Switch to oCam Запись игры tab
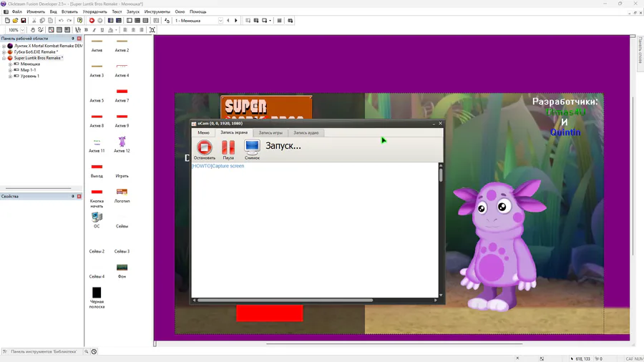 pos(270,133)
